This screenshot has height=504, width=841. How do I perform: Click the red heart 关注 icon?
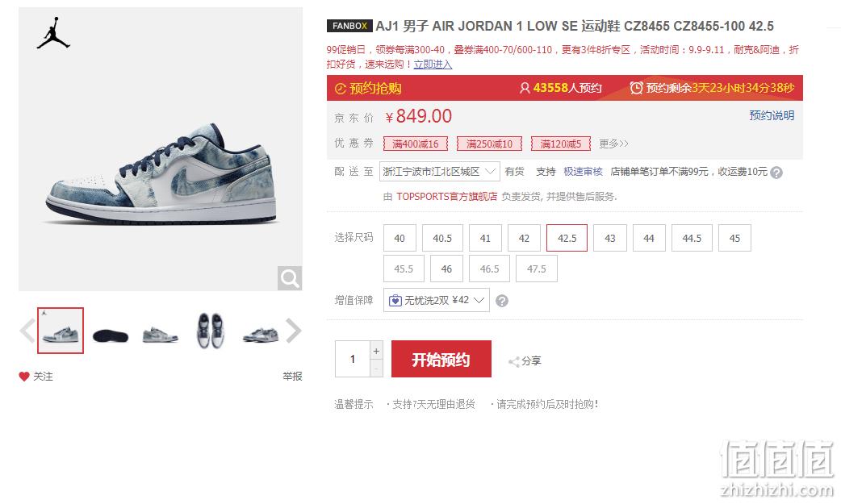24,377
